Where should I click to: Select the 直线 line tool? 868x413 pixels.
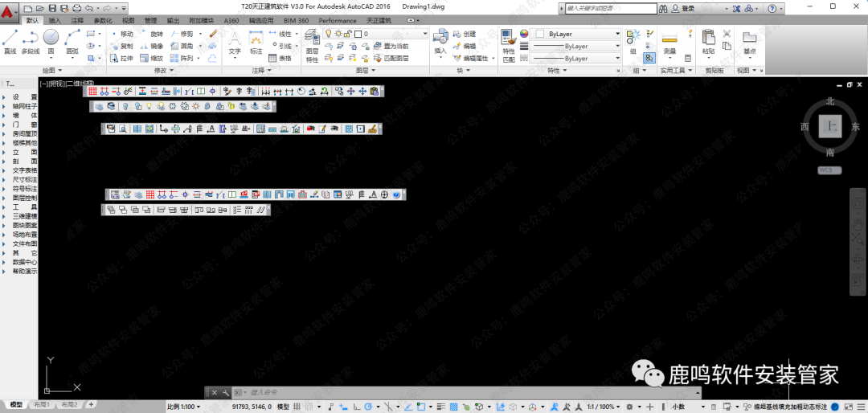(10, 43)
